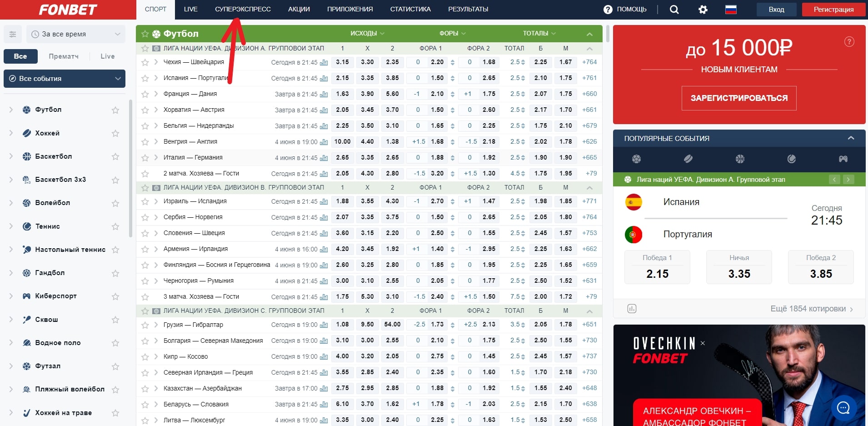Open statistics chart icon for Италия — Германия
Image resolution: width=868 pixels, height=426 pixels.
coord(324,158)
